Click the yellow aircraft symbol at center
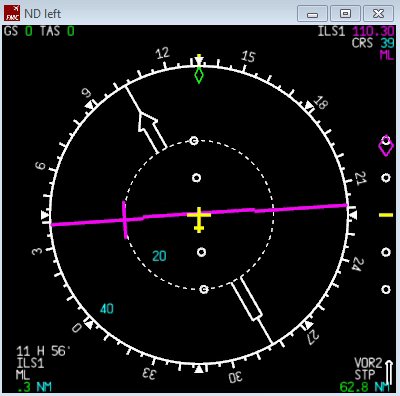Screen dimensions: 400x396 coord(199,219)
